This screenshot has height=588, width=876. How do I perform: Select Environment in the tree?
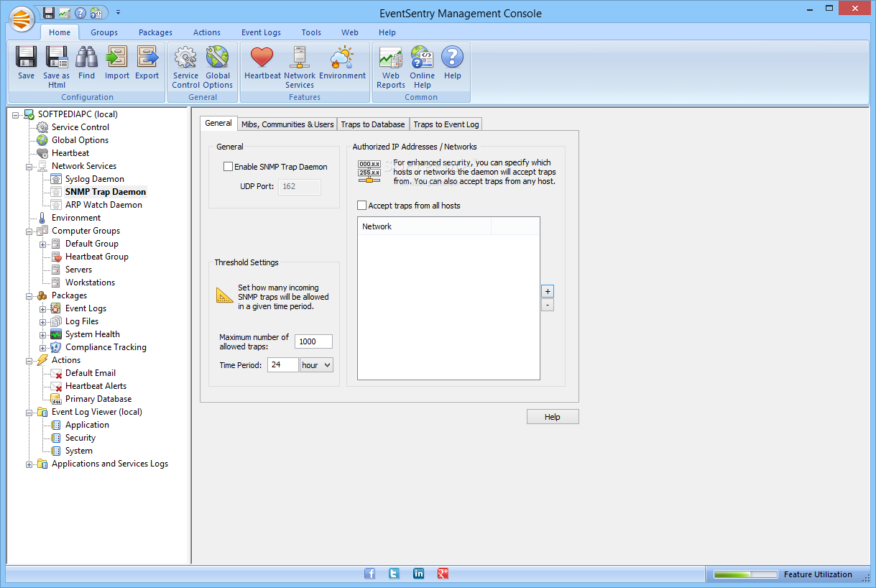76,218
